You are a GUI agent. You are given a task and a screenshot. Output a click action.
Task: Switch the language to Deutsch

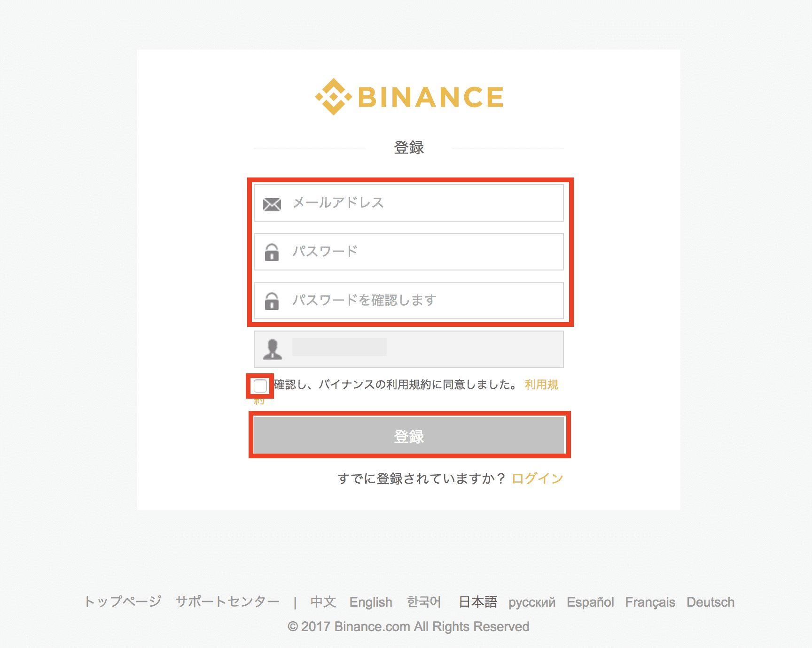tap(710, 602)
